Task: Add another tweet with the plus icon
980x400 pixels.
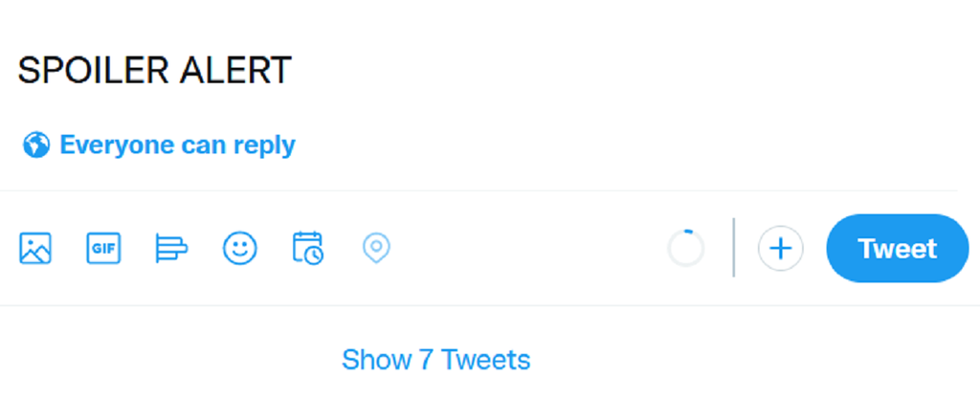Action: point(781,249)
